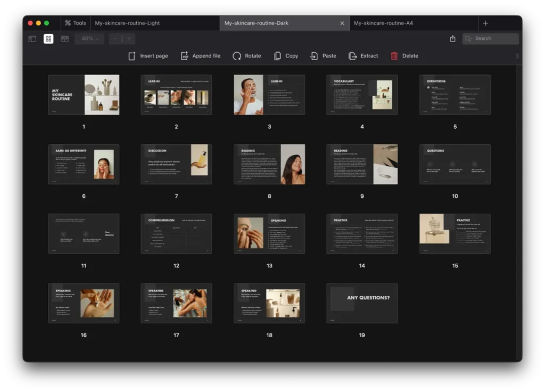Click the red Delete trash icon

[394, 56]
